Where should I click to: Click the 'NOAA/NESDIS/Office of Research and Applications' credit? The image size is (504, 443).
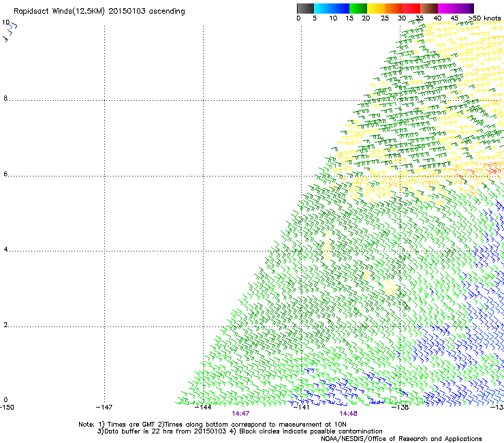point(401,439)
